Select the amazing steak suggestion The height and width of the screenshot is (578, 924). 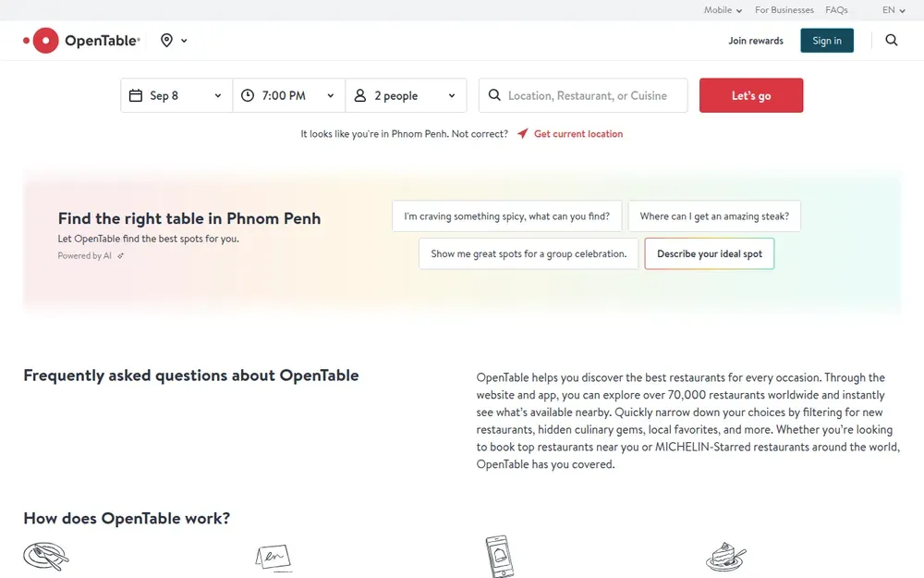[x=714, y=216]
